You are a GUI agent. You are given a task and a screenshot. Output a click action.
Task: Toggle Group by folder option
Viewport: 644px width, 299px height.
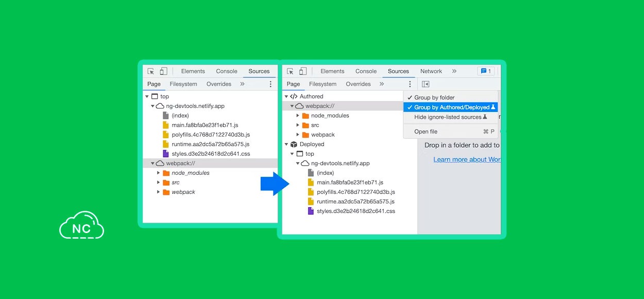pos(450,97)
